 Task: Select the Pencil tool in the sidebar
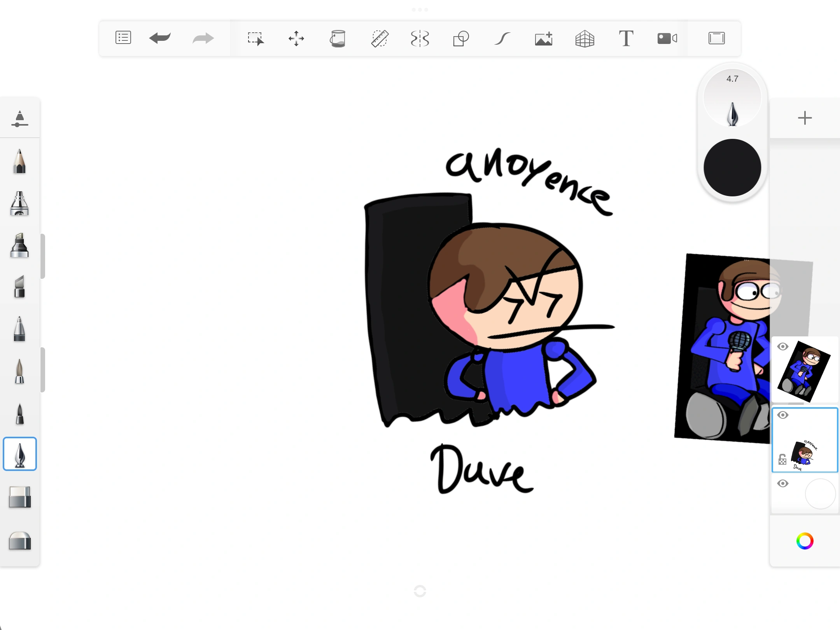(x=19, y=161)
